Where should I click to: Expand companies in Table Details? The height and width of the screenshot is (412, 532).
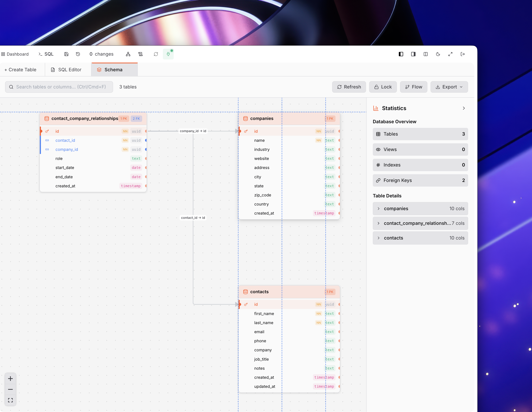pos(420,209)
